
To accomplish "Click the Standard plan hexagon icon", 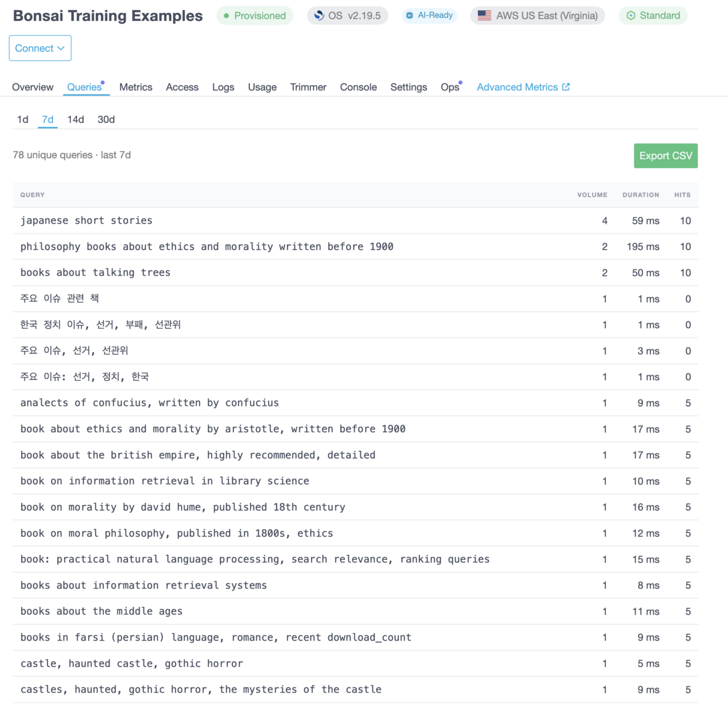I will 631,15.
